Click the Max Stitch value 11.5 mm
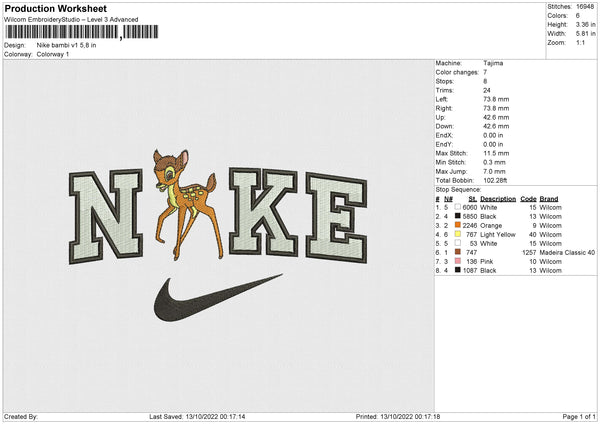 coord(496,153)
